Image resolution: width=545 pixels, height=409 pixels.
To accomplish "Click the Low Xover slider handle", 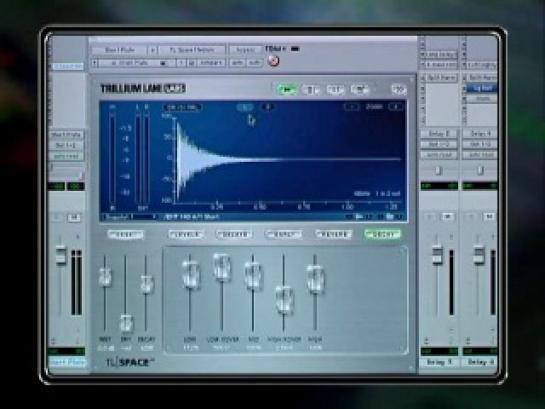I will pos(222,268).
